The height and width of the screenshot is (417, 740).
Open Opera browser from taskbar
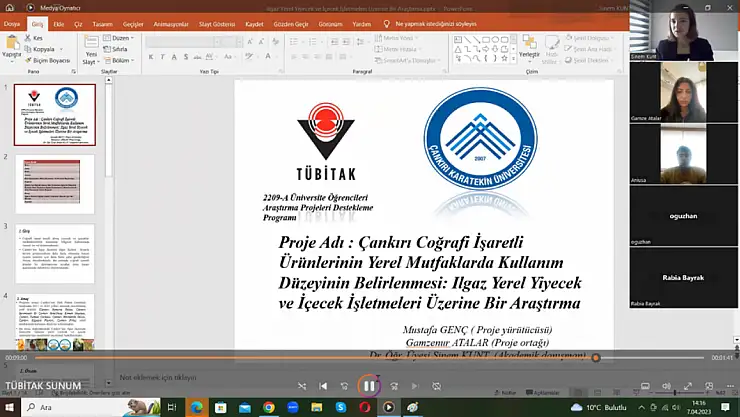click(x=364, y=407)
